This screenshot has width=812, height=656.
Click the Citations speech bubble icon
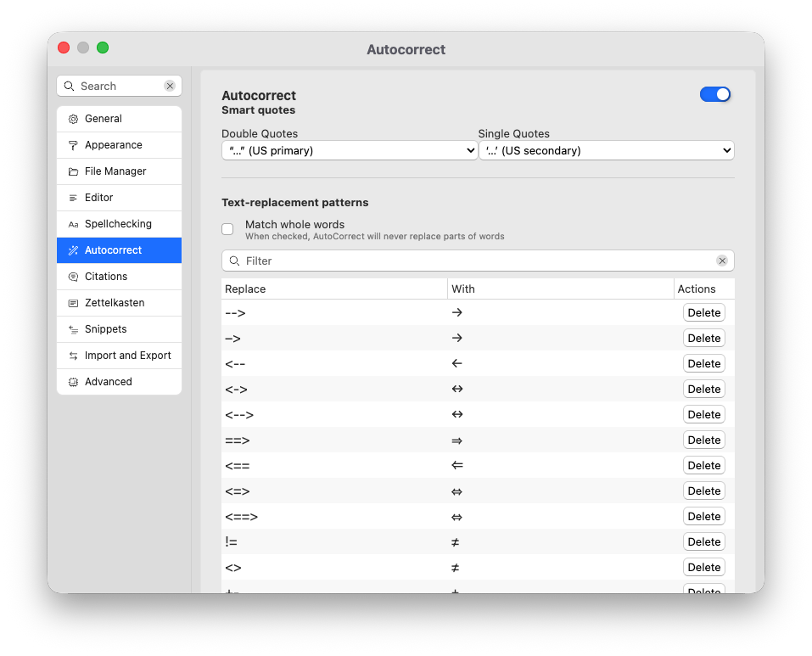click(73, 278)
